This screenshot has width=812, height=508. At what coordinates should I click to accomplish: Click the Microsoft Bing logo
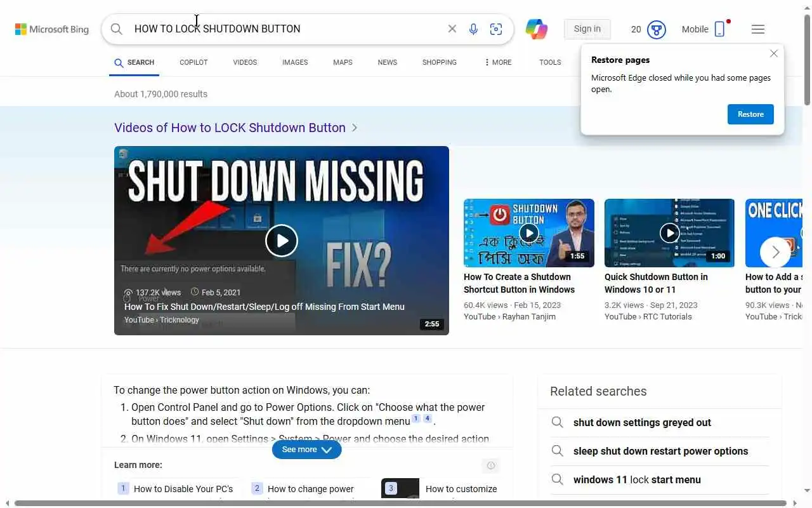tap(52, 29)
